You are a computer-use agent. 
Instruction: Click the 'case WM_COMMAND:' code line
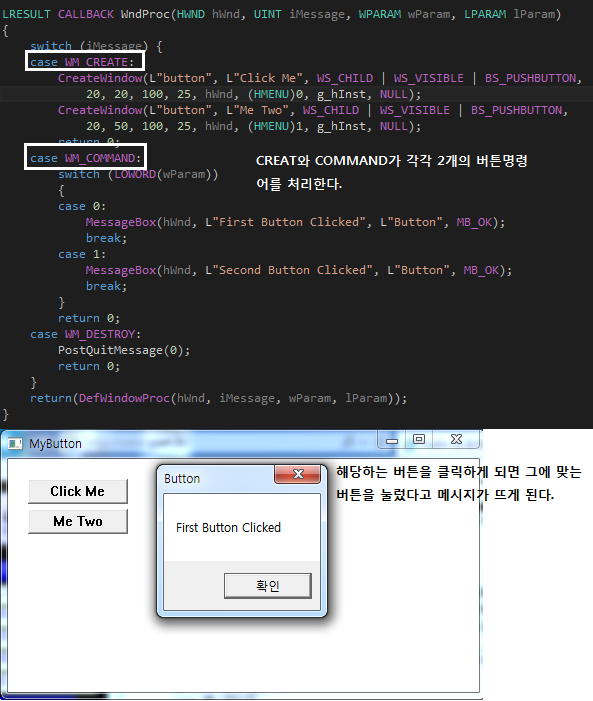click(85, 158)
